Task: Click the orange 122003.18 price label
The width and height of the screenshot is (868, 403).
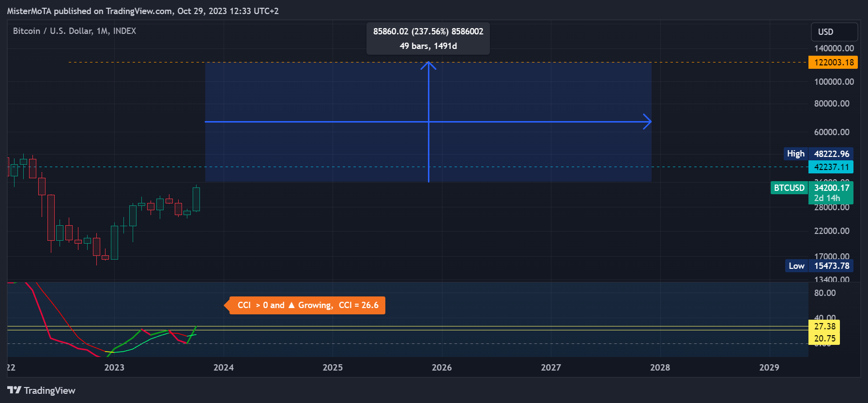Action: click(833, 62)
